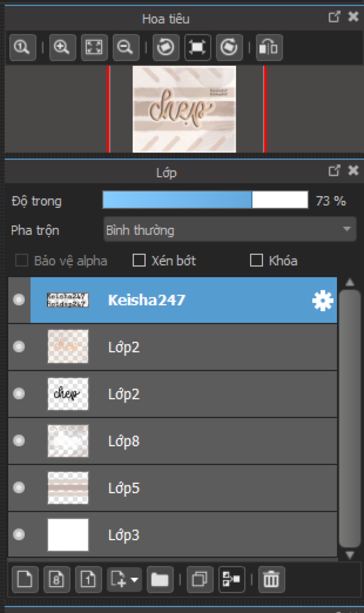Click the Lớp3 white layer thumbnail
Screen dimensions: 364x613
(68, 534)
